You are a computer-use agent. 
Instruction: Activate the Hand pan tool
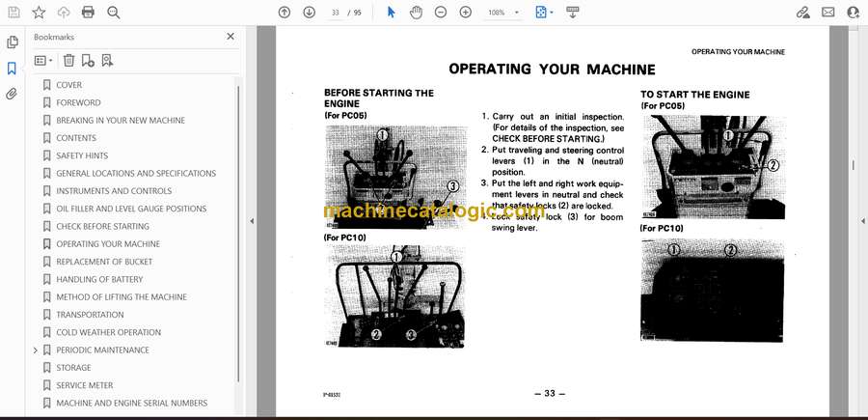[416, 13]
